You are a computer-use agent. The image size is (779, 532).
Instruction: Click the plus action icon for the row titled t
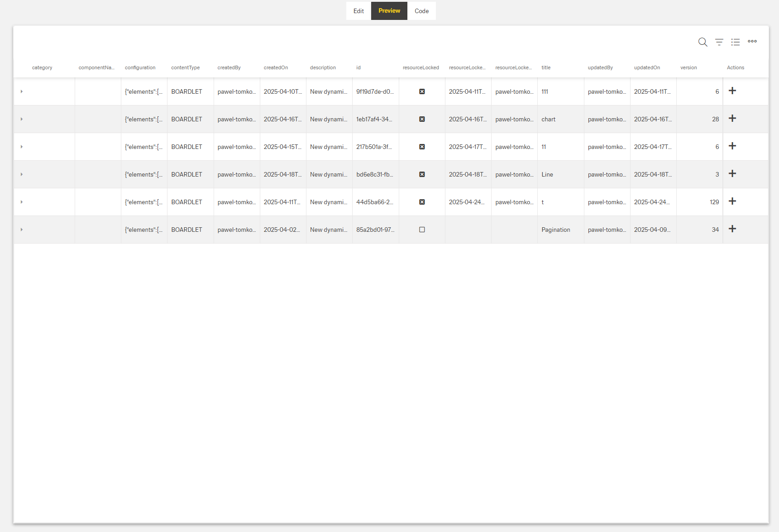[x=733, y=201]
